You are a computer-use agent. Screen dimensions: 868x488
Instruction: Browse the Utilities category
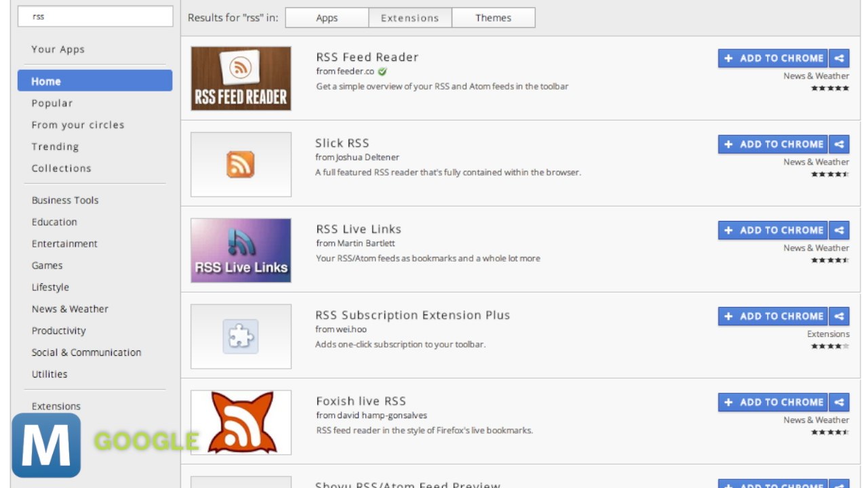[x=50, y=374]
